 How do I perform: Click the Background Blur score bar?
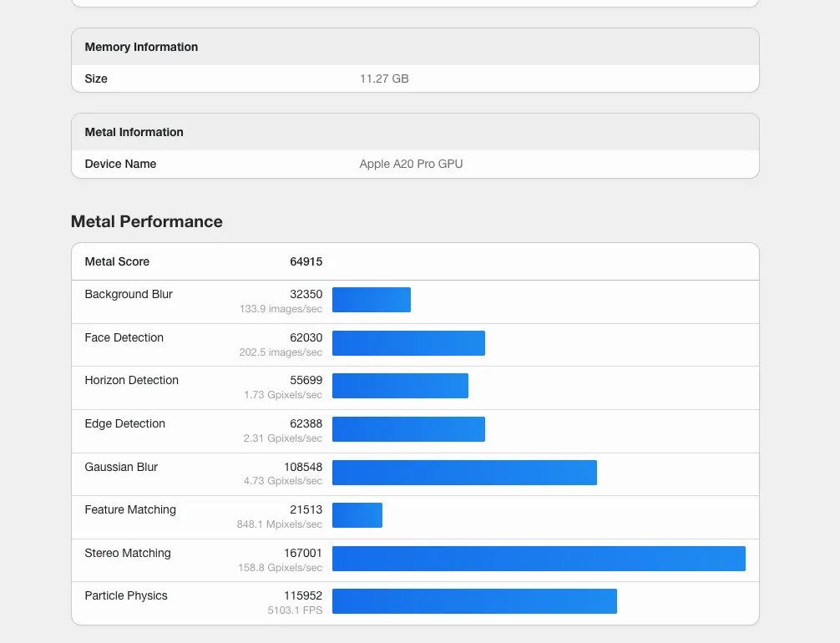(x=372, y=300)
